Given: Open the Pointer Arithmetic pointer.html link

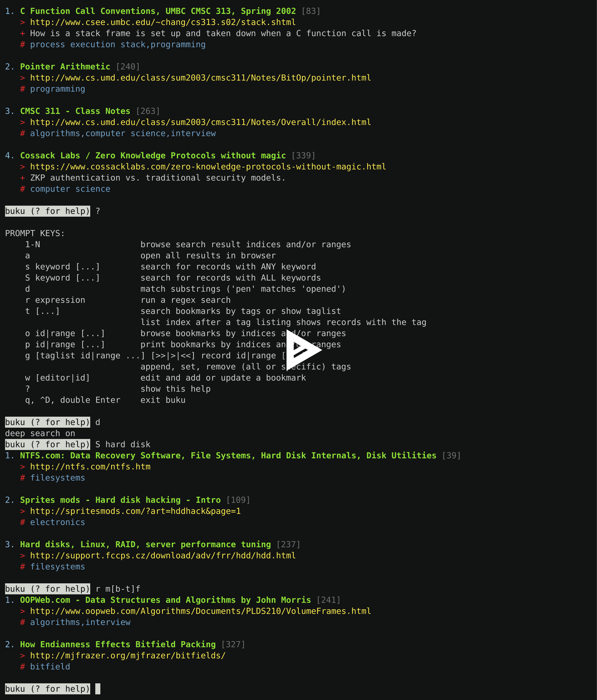Looking at the screenshot, I should [x=200, y=78].
